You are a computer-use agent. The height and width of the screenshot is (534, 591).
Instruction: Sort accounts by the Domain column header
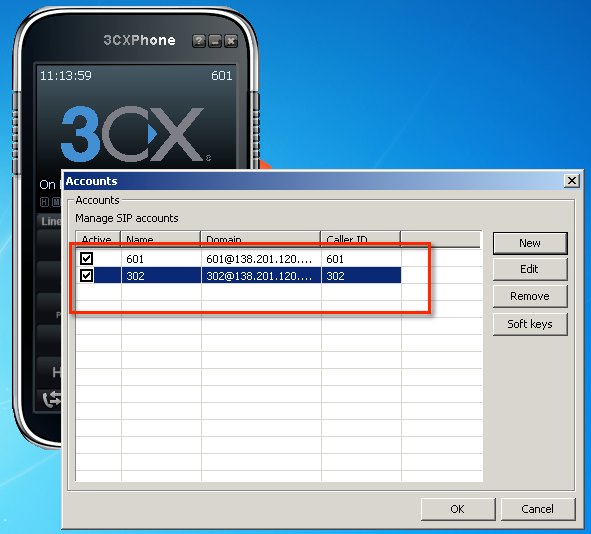pos(261,239)
